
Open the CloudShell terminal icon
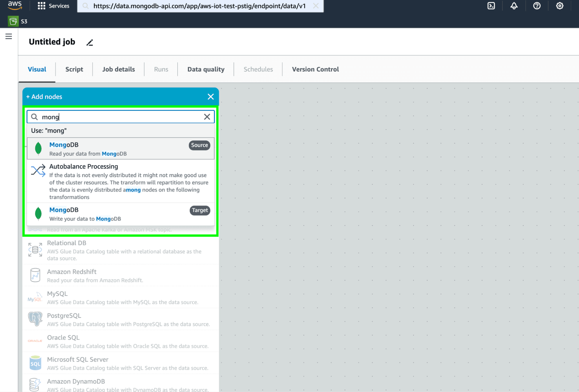pos(491,6)
